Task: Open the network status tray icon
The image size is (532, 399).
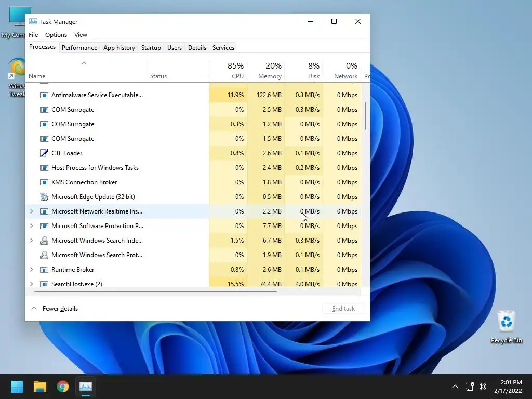Action: [x=469, y=387]
